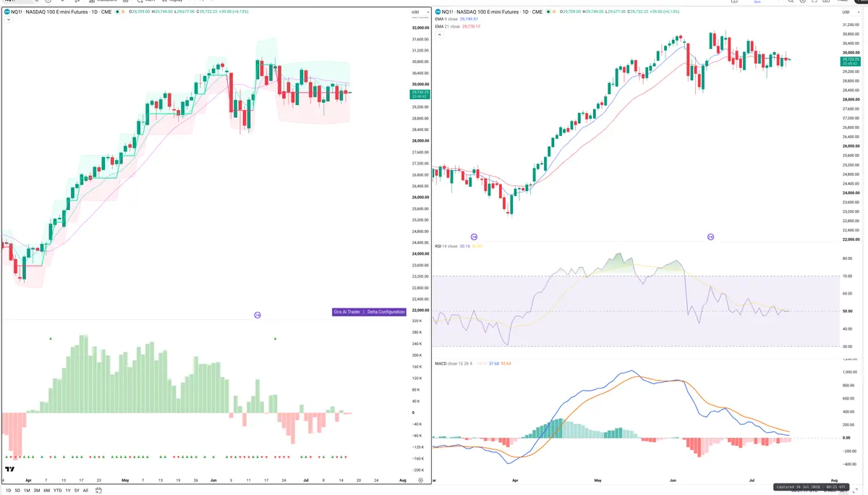The height and width of the screenshot is (495, 868).
Task: Click orange data indicator in right chart
Action: coord(555,12)
